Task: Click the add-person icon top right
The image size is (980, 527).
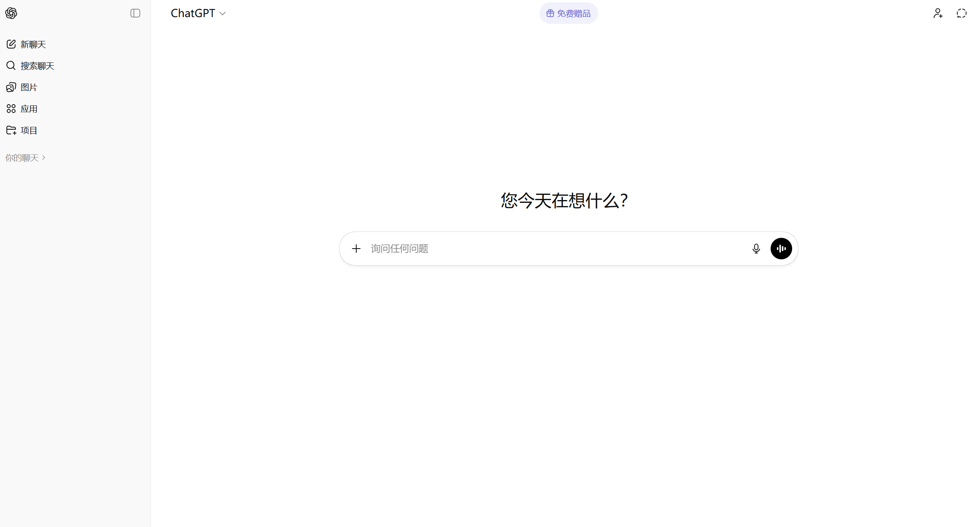Action: [938, 13]
